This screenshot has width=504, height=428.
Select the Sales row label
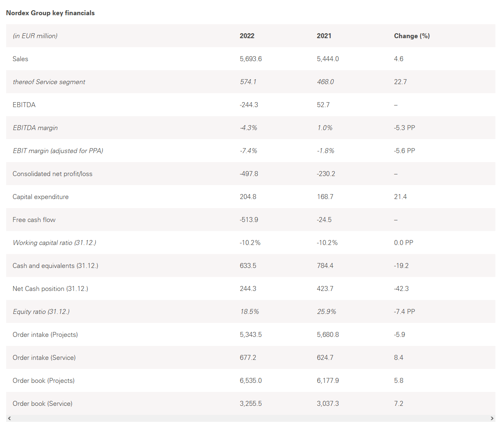coord(21,59)
